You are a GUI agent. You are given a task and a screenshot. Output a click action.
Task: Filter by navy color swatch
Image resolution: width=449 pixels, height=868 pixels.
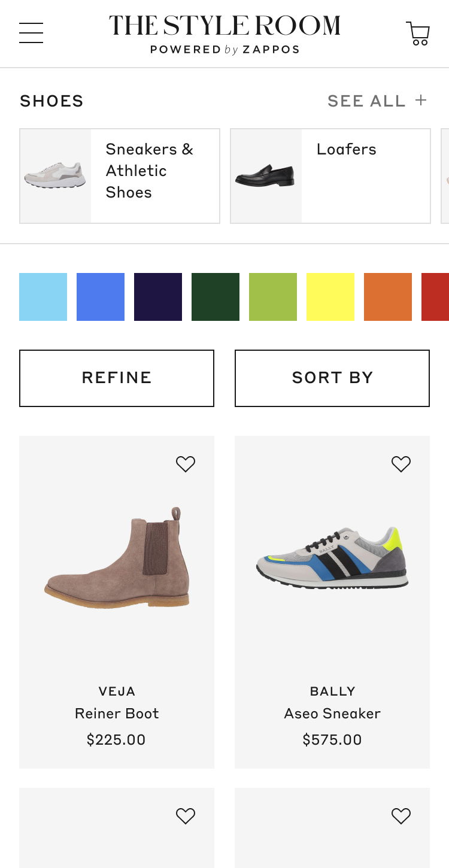point(158,297)
